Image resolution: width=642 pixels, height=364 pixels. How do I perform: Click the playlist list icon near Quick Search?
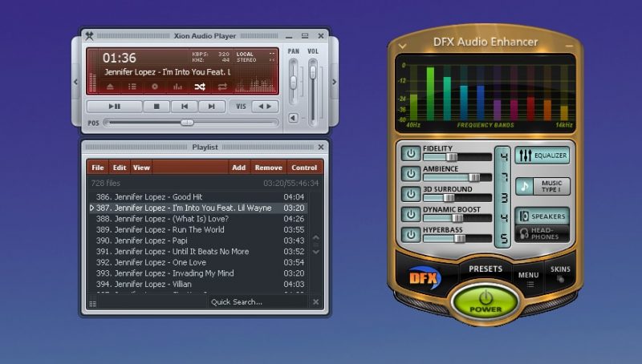(x=93, y=304)
